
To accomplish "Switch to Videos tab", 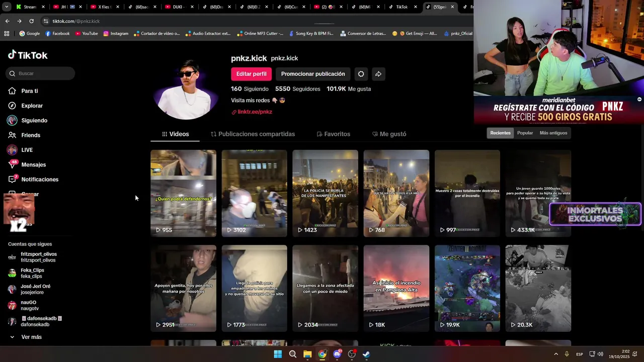I will (x=175, y=134).
